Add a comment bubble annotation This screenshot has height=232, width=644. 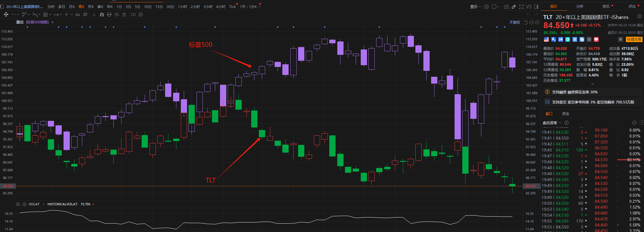[85, 14]
